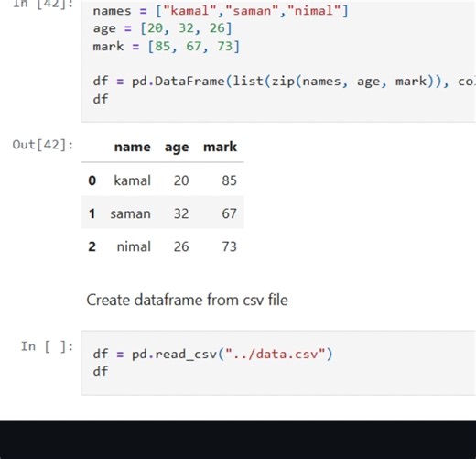476x459 pixels.
Task: Click age value 32 in table
Action: pyautogui.click(x=181, y=213)
